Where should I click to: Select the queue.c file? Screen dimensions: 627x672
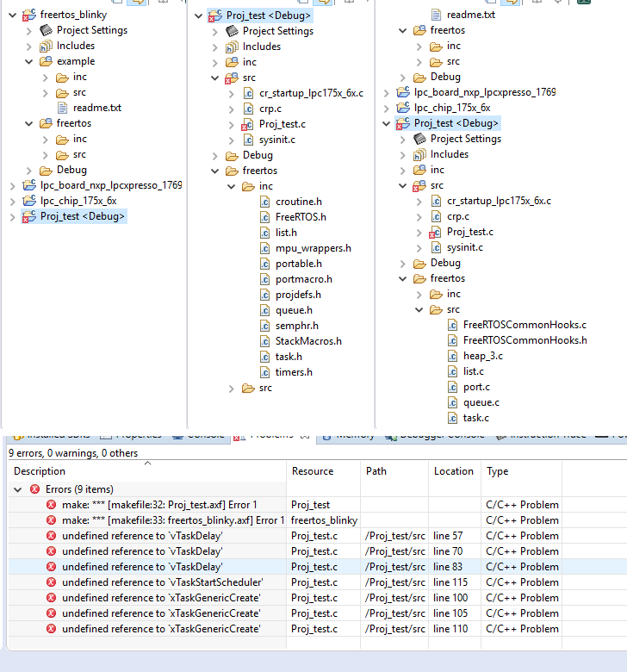pyautogui.click(x=481, y=403)
